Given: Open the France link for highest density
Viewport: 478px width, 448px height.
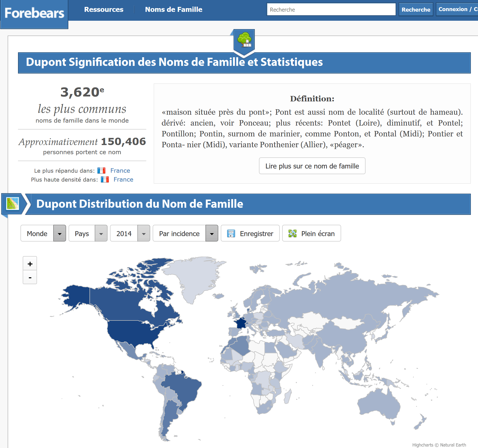Looking at the screenshot, I should [123, 179].
